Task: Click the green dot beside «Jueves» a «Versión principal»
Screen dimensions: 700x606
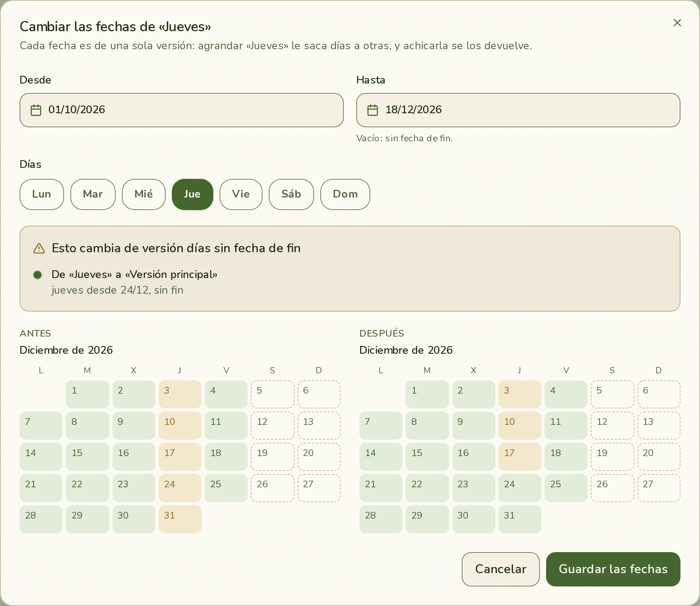Action: pyautogui.click(x=37, y=275)
